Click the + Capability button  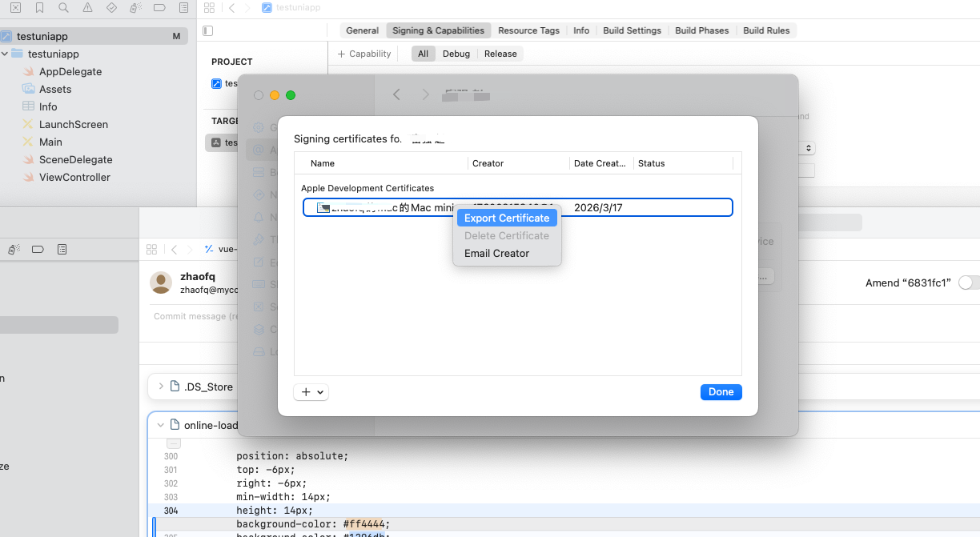364,54
